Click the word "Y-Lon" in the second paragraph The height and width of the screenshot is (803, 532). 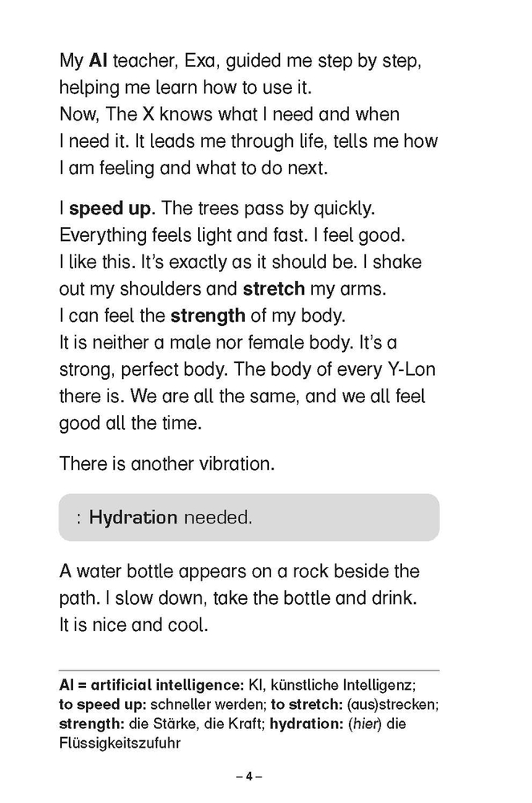coord(407,369)
